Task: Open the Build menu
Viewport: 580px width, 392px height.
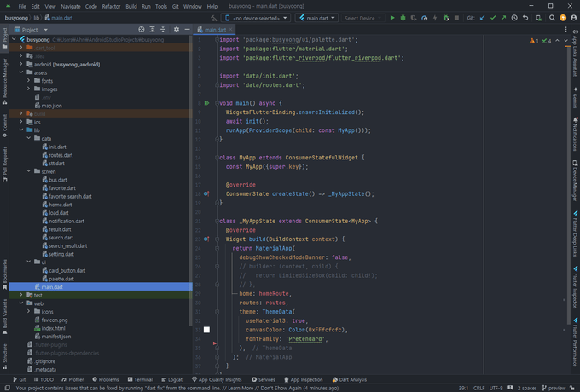Action: [131, 6]
